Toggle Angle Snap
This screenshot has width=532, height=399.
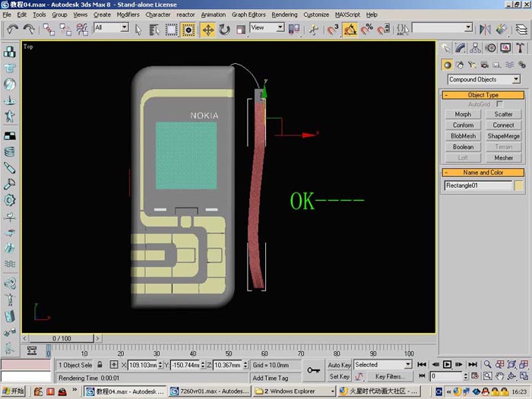[x=350, y=30]
